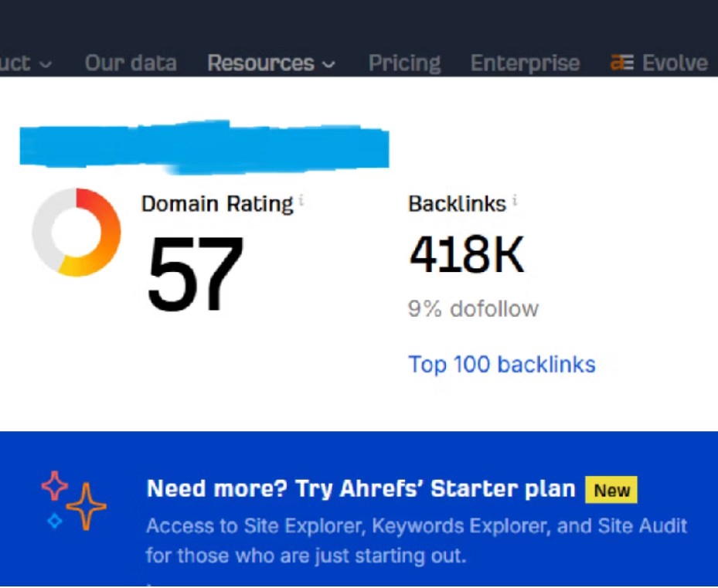The width and height of the screenshot is (718, 588).
Task: Expand the Product menu chevron
Action: click(46, 65)
